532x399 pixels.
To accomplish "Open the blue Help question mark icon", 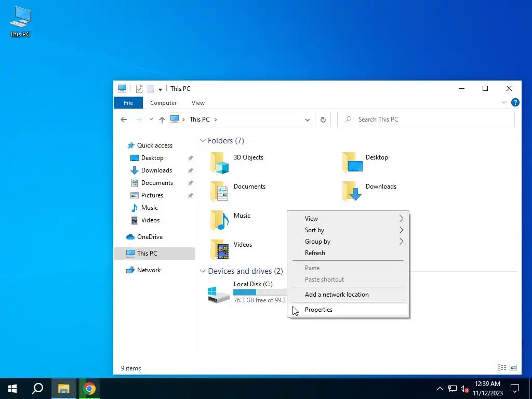I will coord(515,102).
